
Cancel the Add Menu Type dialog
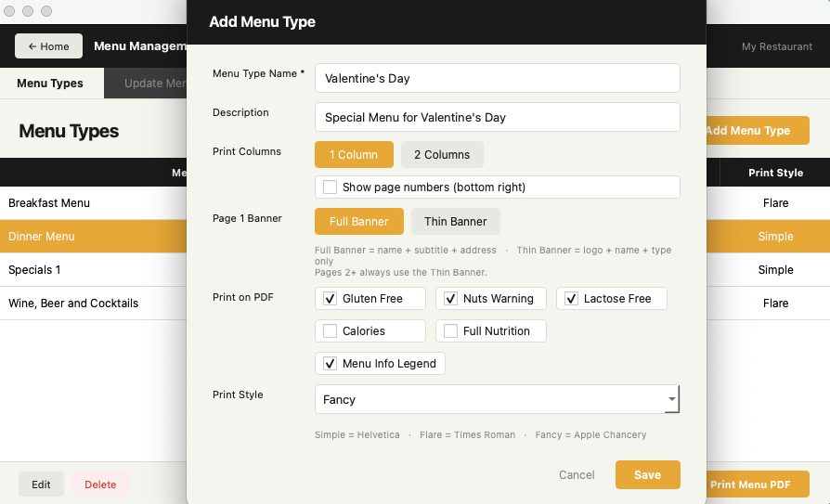pyautogui.click(x=577, y=475)
